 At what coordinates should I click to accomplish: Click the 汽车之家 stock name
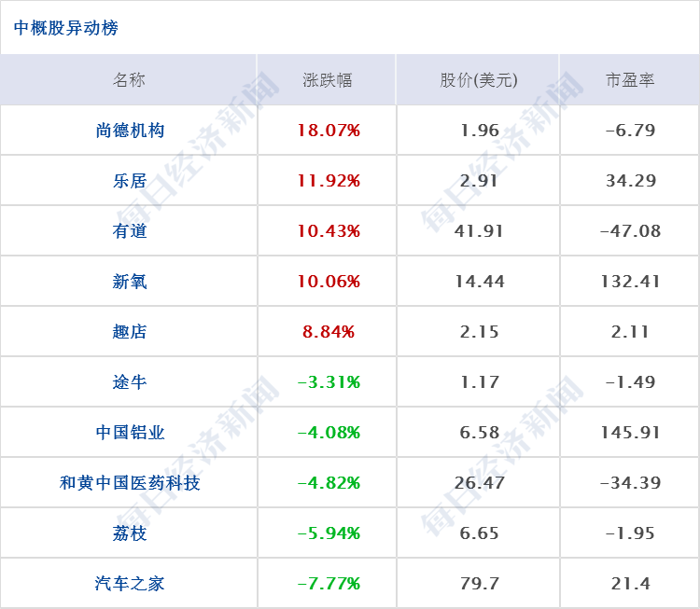(x=130, y=584)
